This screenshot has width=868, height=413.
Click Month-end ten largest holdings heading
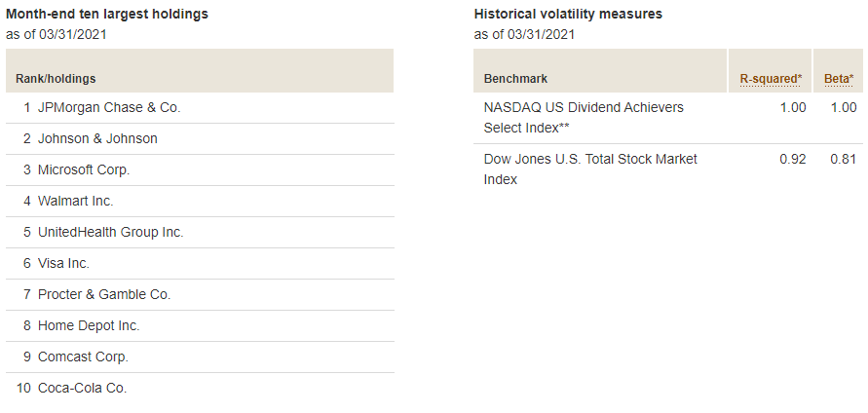107,15
